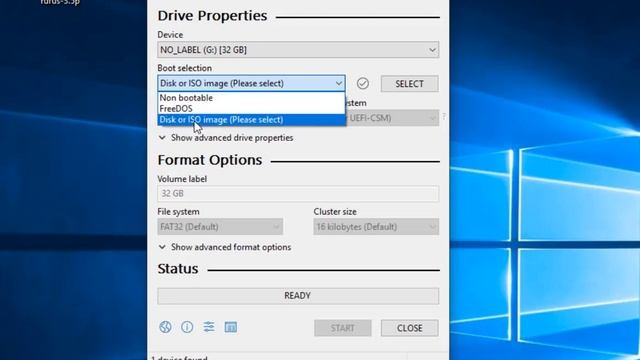The height and width of the screenshot is (360, 640).
Task: Open the Cluster size dropdown
Action: [x=376, y=227]
